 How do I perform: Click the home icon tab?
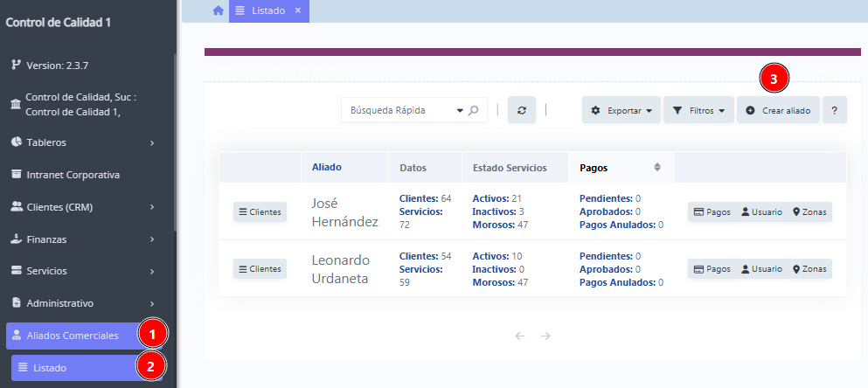218,10
